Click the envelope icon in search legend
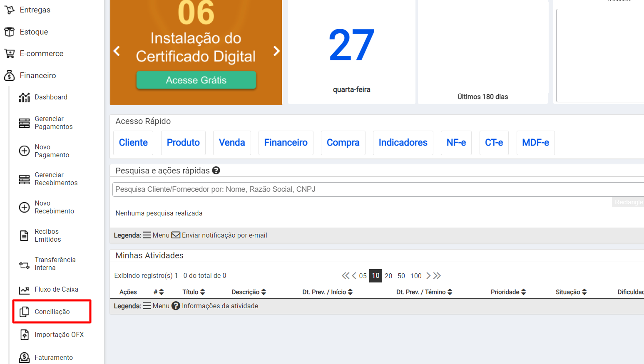 click(176, 235)
